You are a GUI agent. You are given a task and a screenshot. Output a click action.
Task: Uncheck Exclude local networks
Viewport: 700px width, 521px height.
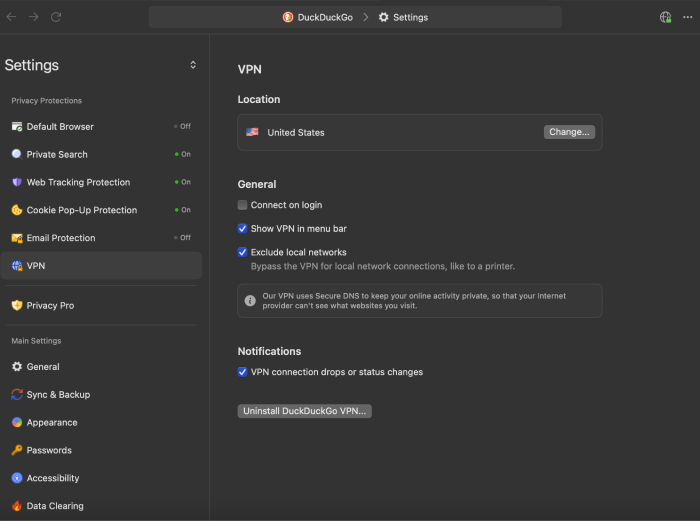coord(242,252)
